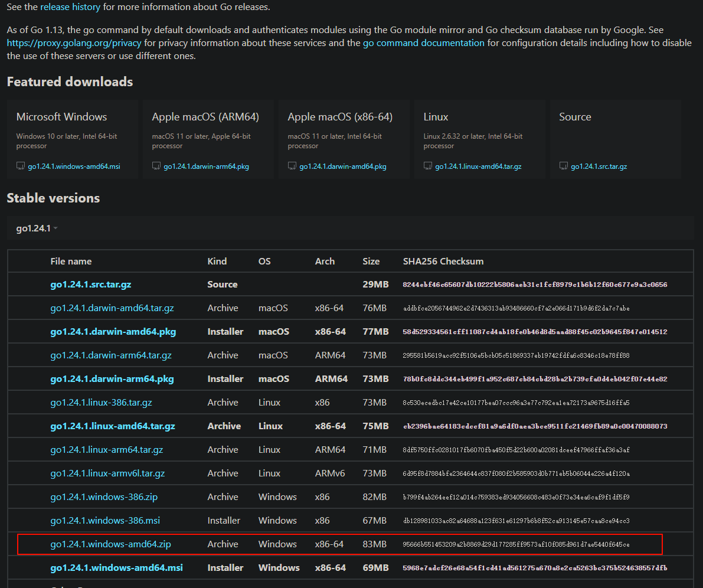Viewport: 703px width, 588px height.
Task: Click the Source card title
Action: tap(576, 117)
